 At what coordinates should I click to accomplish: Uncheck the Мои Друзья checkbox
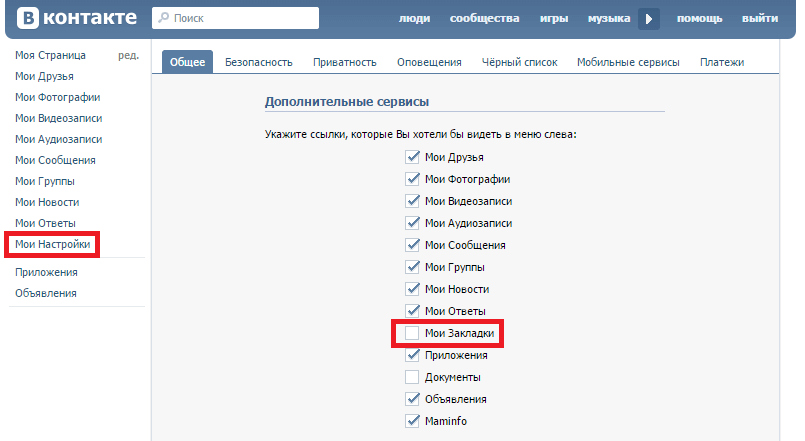(x=412, y=157)
